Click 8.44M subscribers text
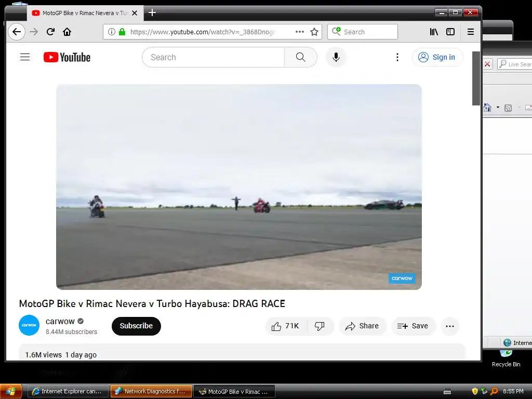The width and height of the screenshot is (532, 399). pyautogui.click(x=71, y=332)
